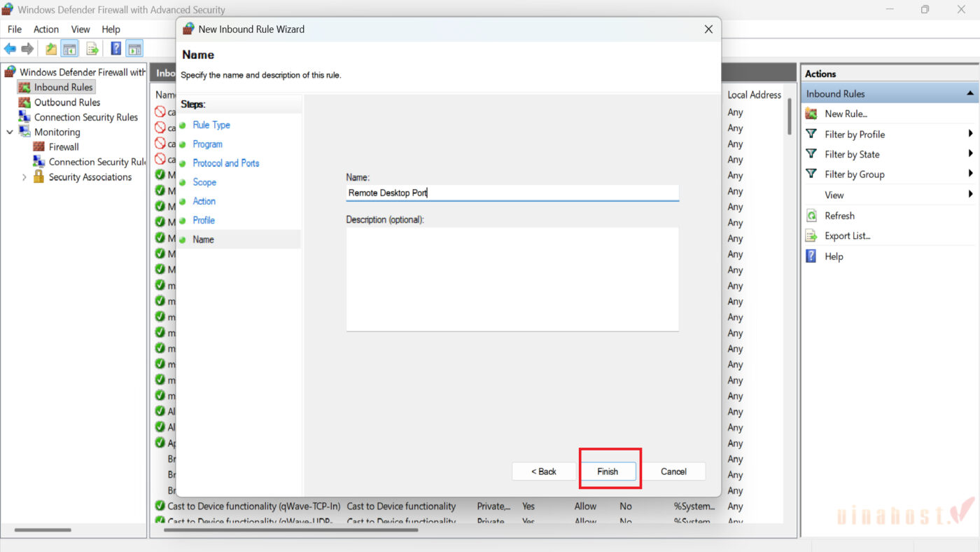Screen dimensions: 980x552
Task: Click Export List... in the Actions pane
Action: pos(847,236)
